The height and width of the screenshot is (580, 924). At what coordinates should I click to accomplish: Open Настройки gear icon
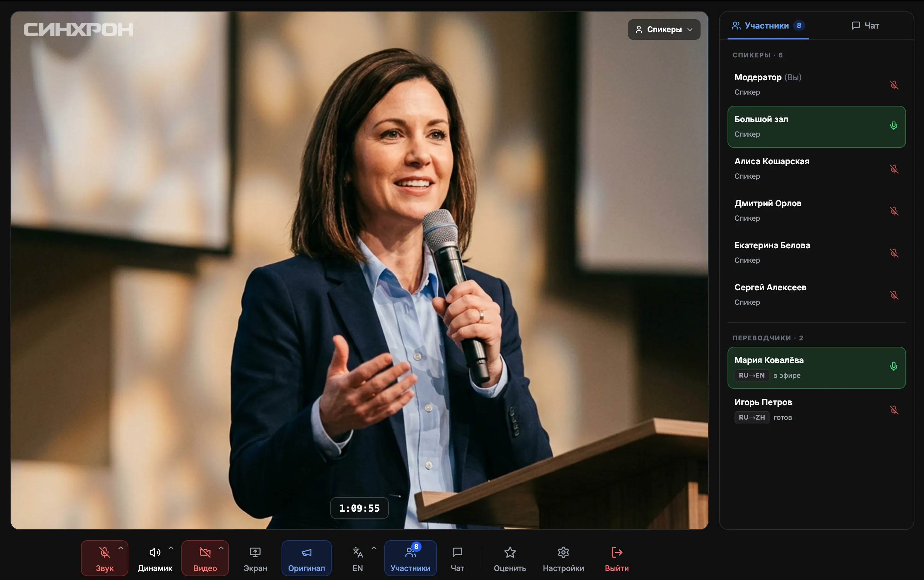(x=563, y=552)
